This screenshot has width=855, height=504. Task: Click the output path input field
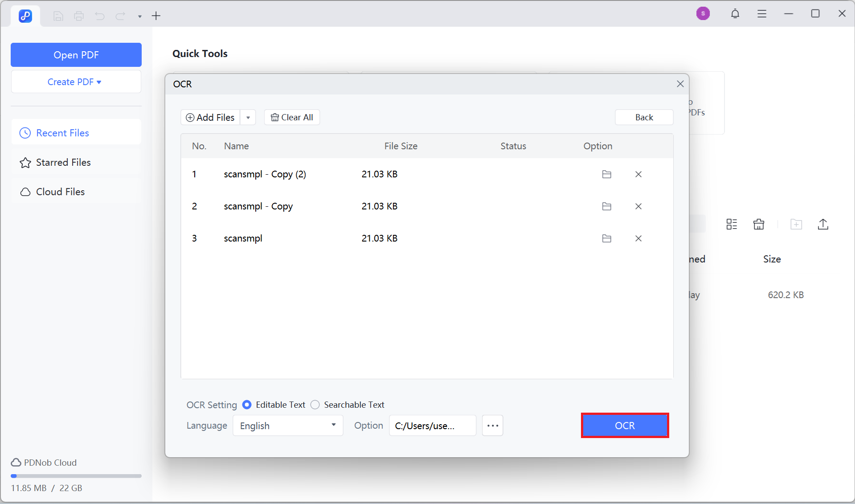click(x=432, y=426)
